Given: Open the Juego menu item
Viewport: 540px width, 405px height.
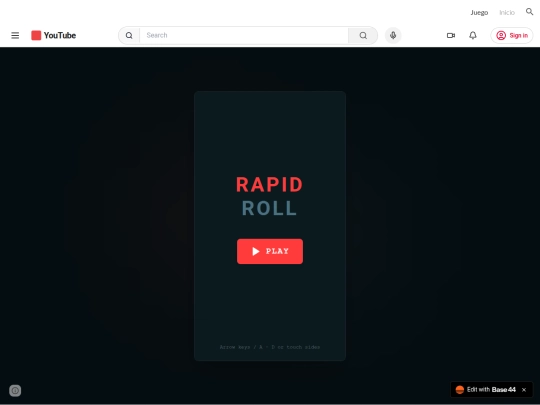Looking at the screenshot, I should [x=479, y=13].
